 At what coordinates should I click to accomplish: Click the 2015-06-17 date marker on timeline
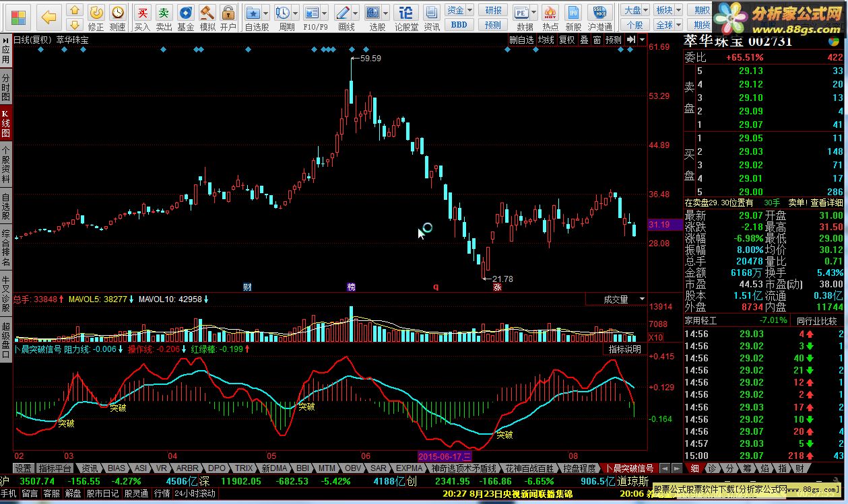tap(445, 456)
